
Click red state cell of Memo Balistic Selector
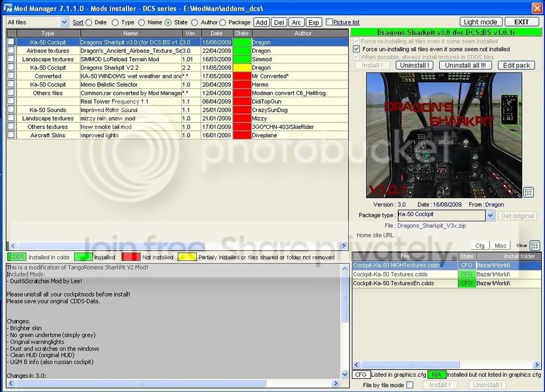click(242, 84)
